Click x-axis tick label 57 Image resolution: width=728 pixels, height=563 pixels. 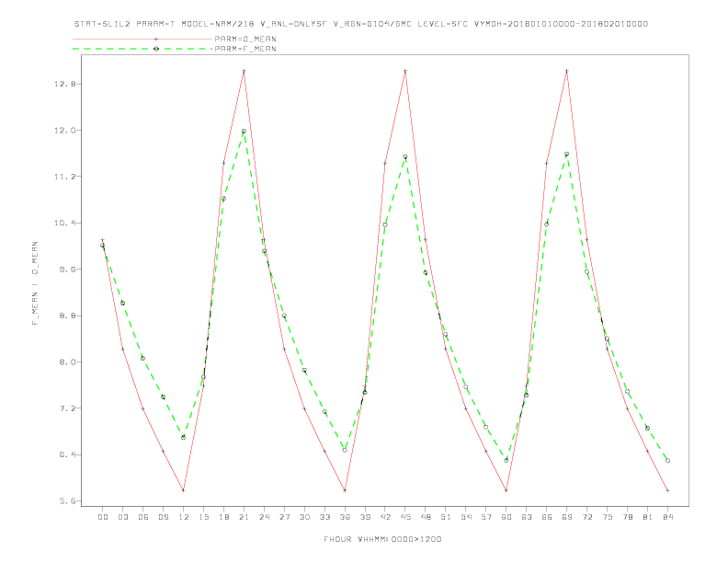[x=486, y=517]
